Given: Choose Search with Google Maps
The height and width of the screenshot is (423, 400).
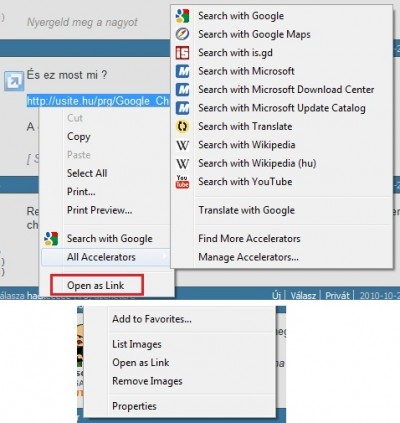Looking at the screenshot, I should pyautogui.click(x=254, y=34).
